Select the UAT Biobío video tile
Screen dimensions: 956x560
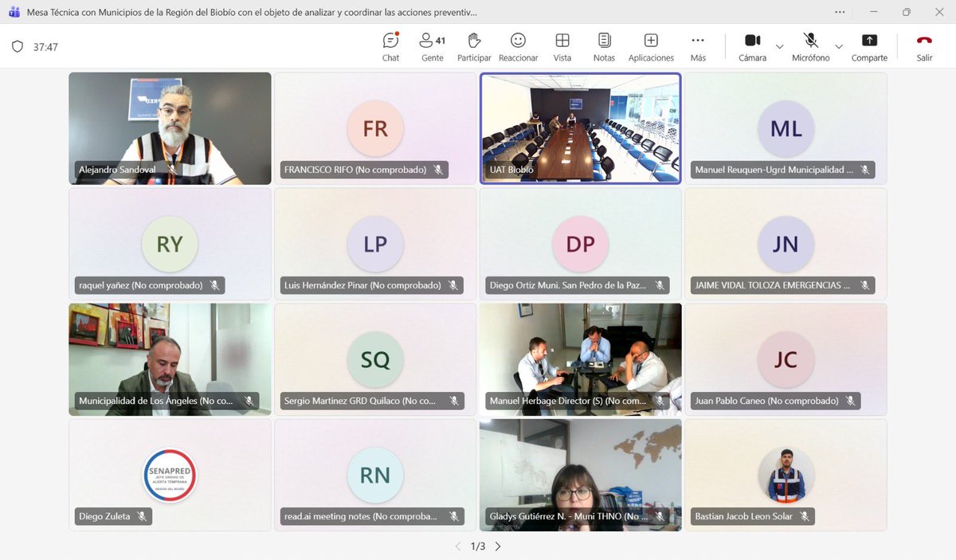tap(580, 128)
